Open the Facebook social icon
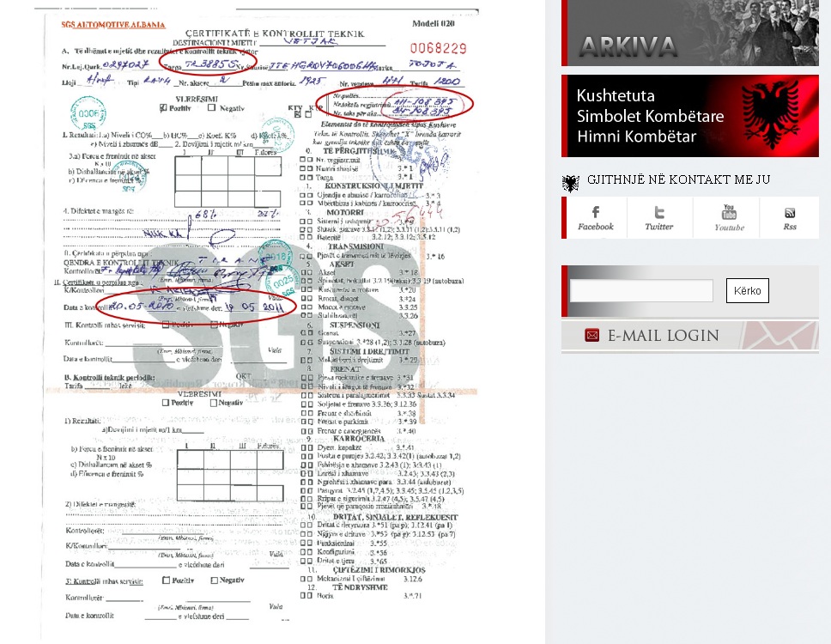The image size is (831, 644). pos(595,218)
